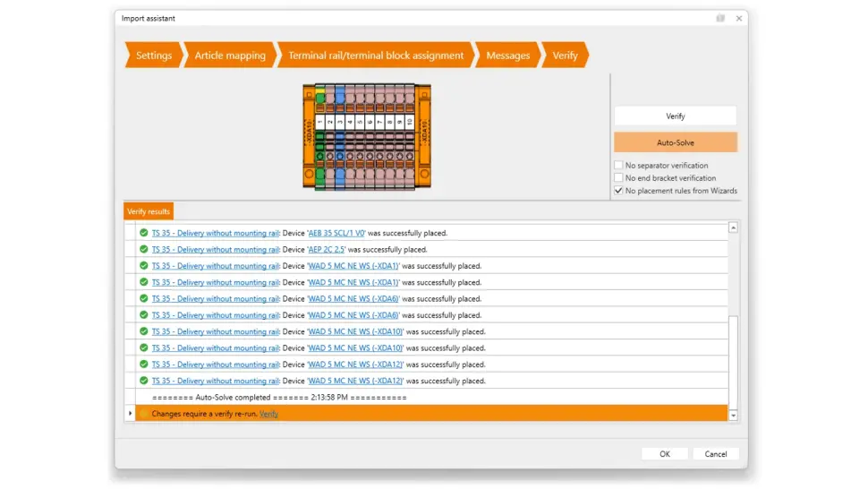Click the Verify results panel tab
The height and width of the screenshot is (489, 868).
pos(149,211)
